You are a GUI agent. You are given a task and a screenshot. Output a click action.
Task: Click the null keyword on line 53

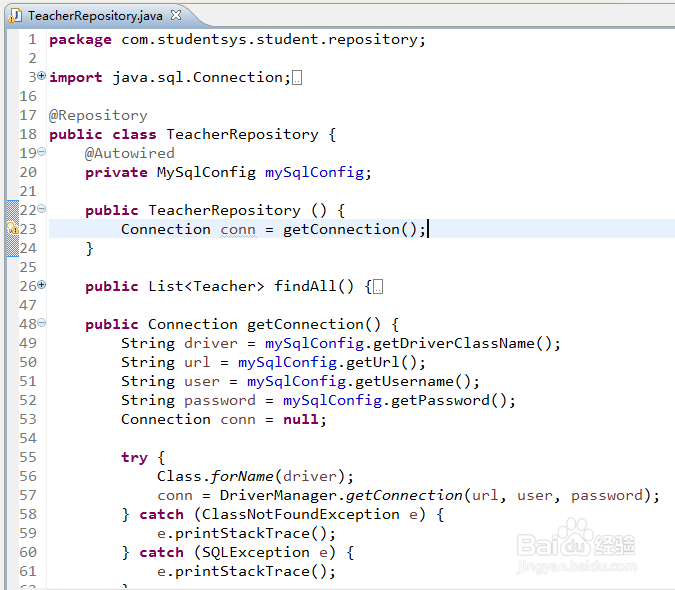[301, 419]
